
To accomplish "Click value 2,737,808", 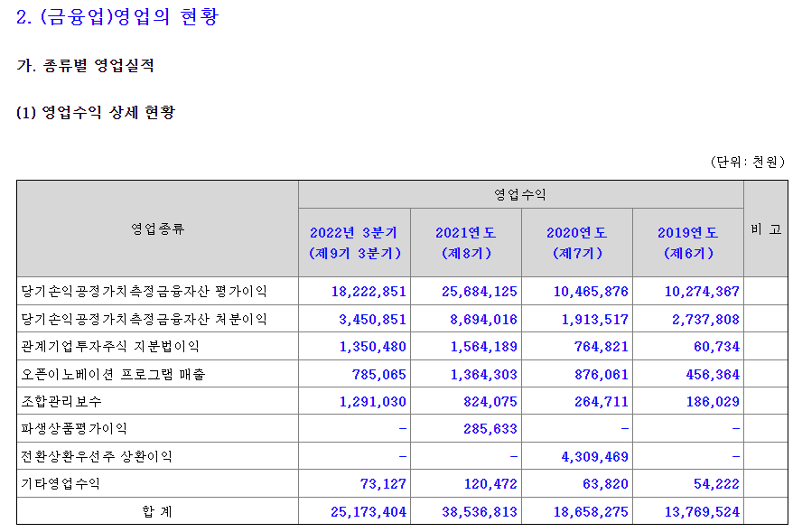I will coord(706,320).
